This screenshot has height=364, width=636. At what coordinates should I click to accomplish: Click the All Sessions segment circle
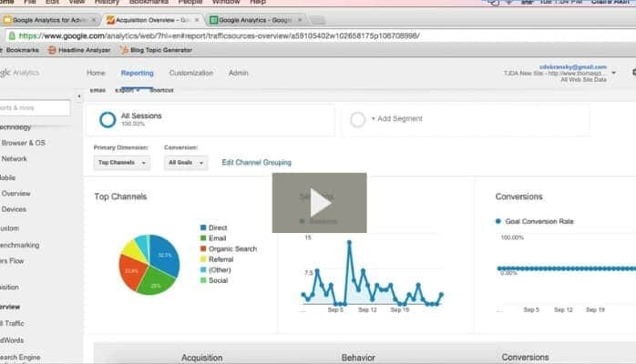pyautogui.click(x=108, y=119)
